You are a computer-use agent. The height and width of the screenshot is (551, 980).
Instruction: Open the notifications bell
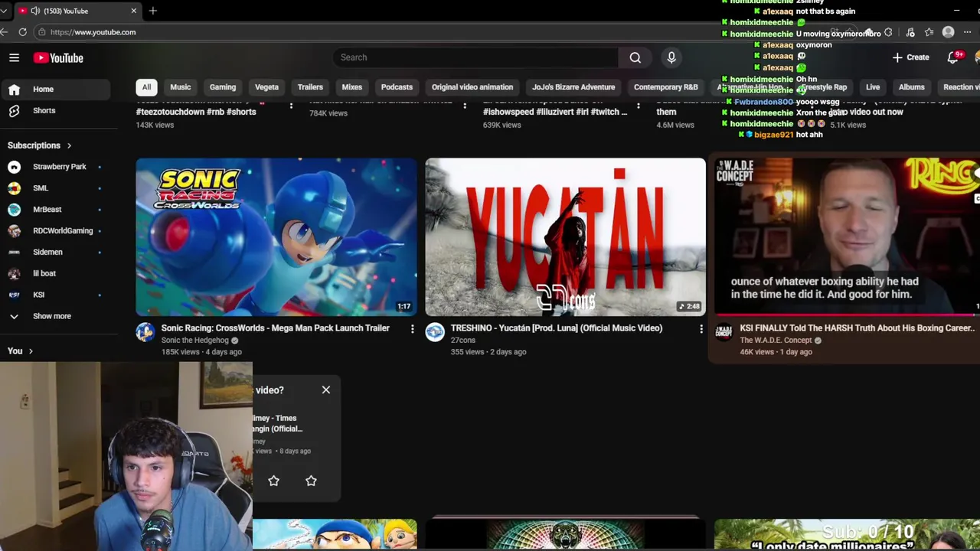pyautogui.click(x=952, y=57)
